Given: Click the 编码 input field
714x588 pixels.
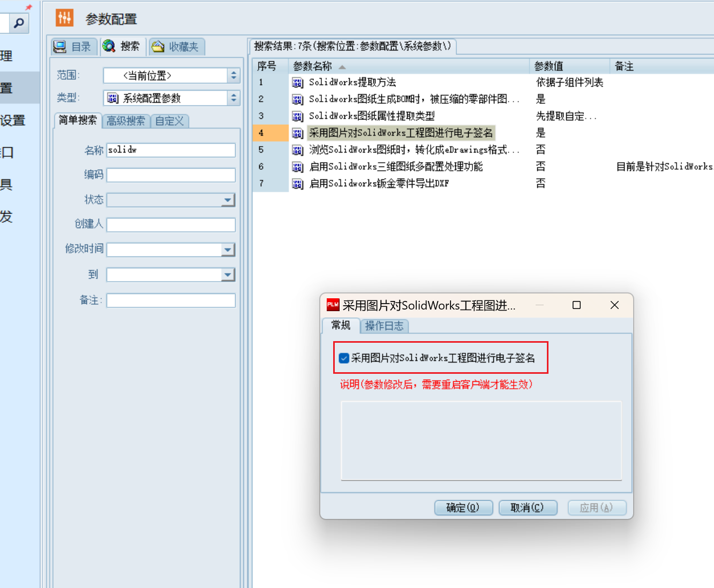Looking at the screenshot, I should pos(171,175).
